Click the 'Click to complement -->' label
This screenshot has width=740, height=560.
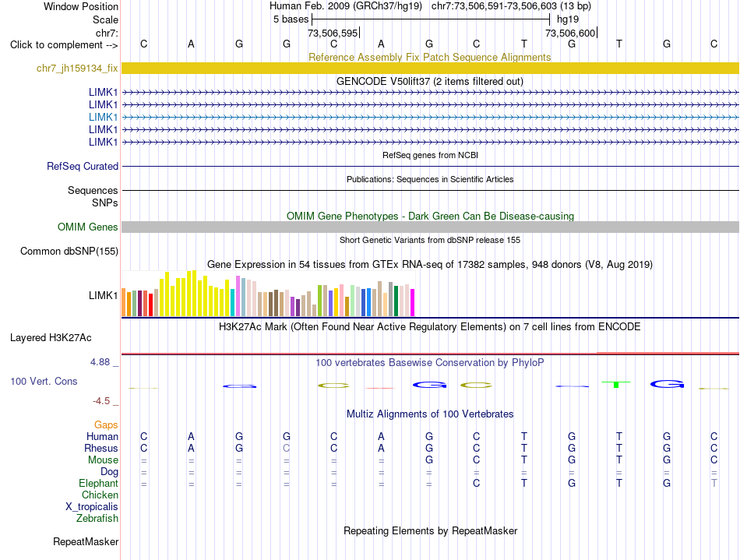point(64,45)
